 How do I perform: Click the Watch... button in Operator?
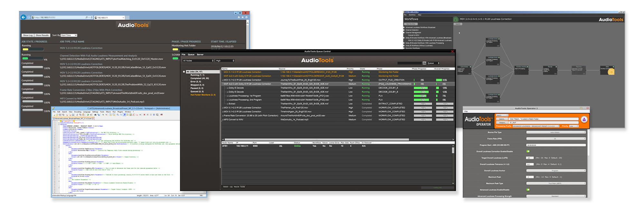[502, 119]
